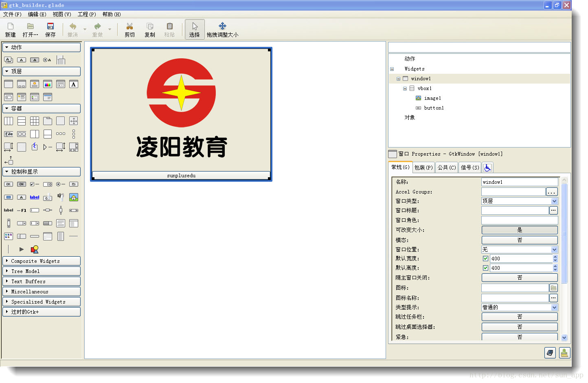The width and height of the screenshot is (588, 383).
Task: Pick the Check Button widget icon
Action: pos(35,184)
